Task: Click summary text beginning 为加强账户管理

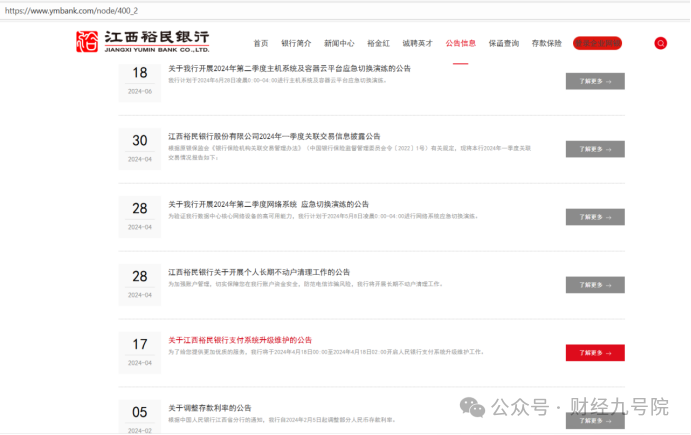Action: coord(305,284)
